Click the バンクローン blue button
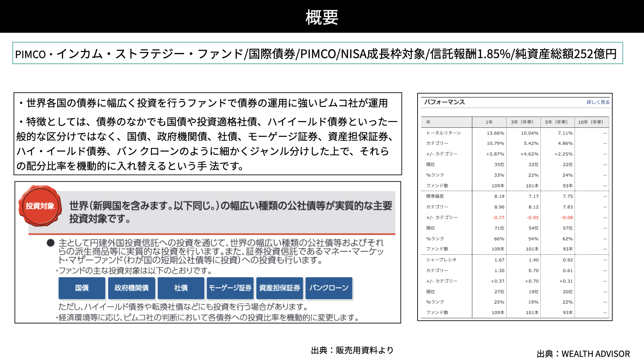 [329, 288]
